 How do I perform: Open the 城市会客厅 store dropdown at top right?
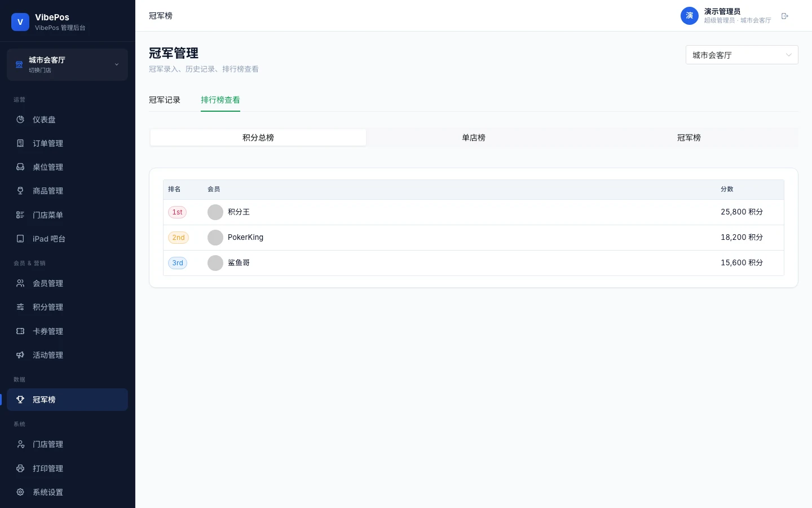[x=742, y=55]
